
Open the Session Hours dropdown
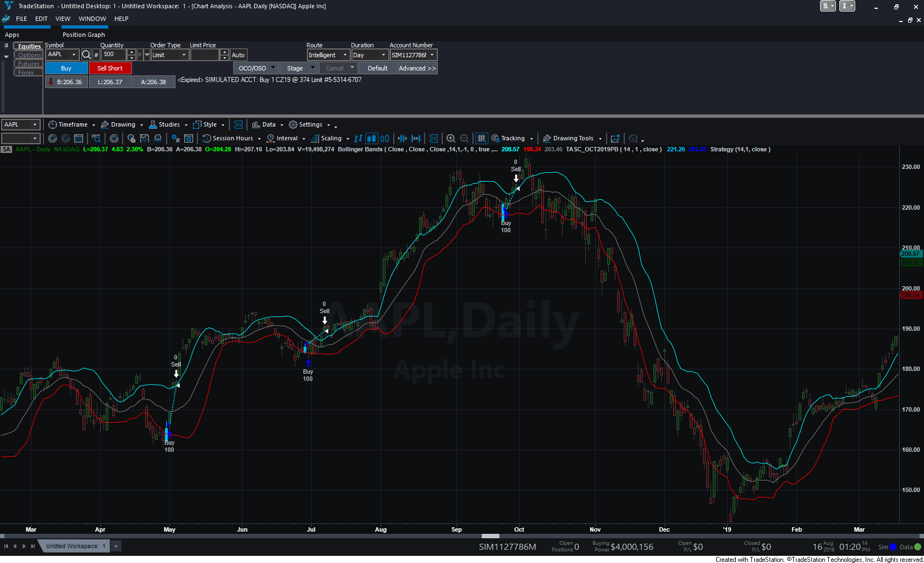click(259, 139)
